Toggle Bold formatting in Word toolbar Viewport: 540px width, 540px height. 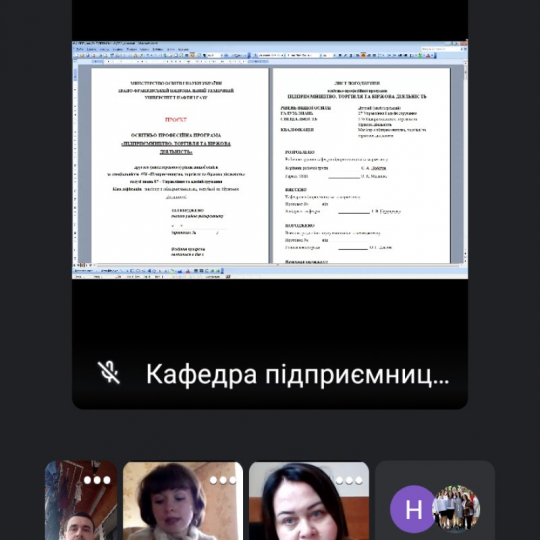click(x=340, y=55)
